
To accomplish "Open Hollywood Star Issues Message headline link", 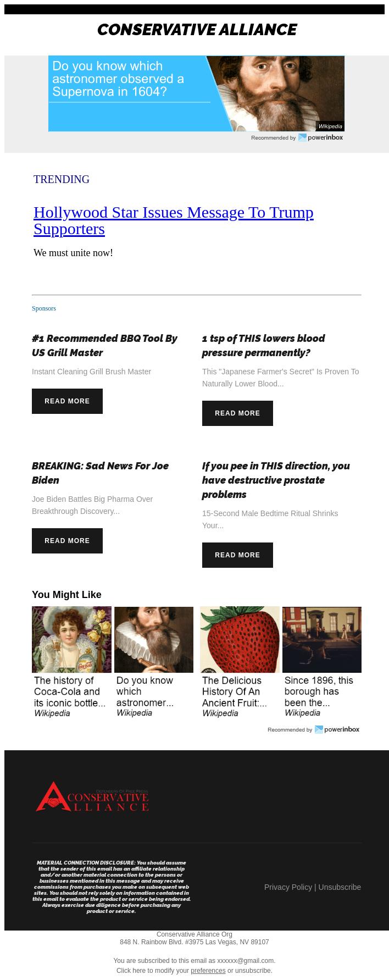I will click(x=174, y=220).
